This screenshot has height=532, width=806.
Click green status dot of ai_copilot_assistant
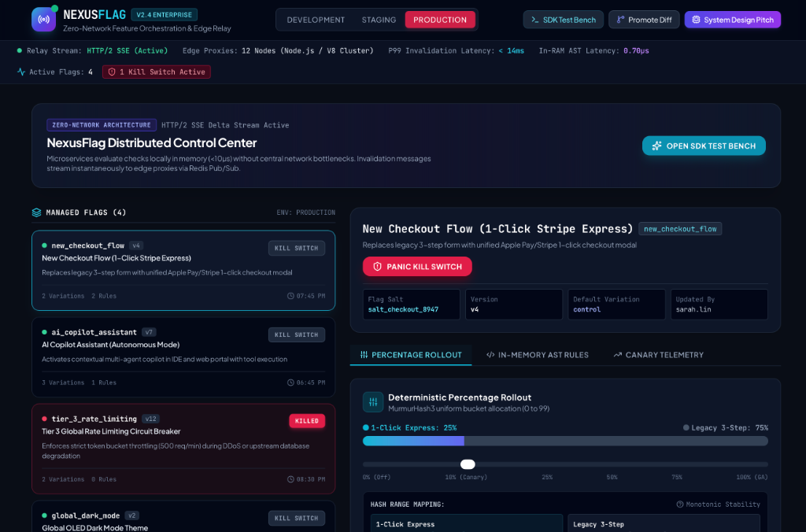click(44, 332)
